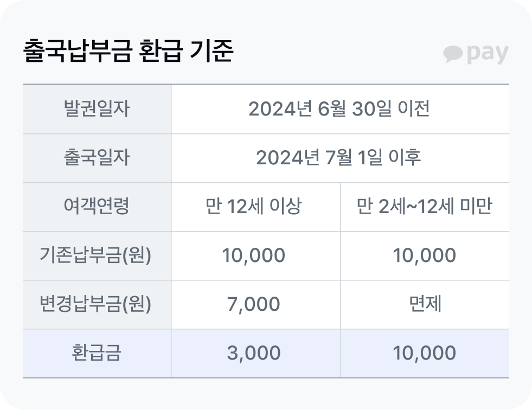Select the 7,000 변경납부금 cell
Viewport: 532px width, 410px height.
[x=254, y=304]
